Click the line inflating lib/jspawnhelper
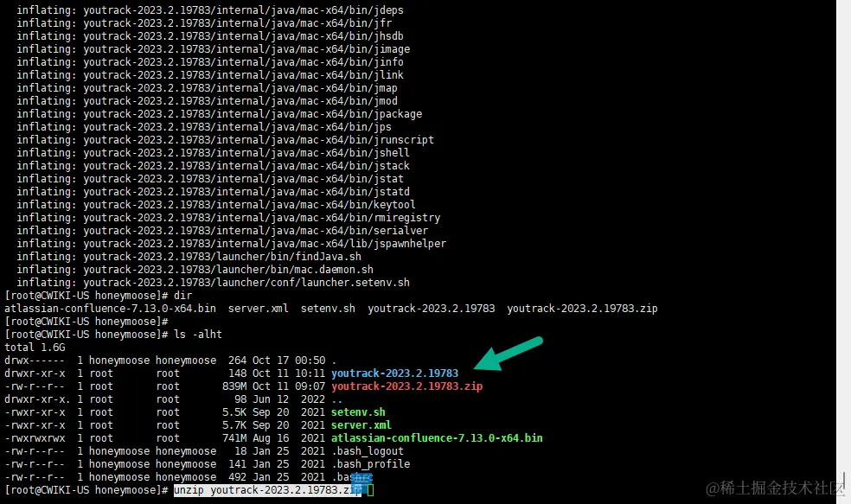The width and height of the screenshot is (851, 504). click(x=231, y=244)
